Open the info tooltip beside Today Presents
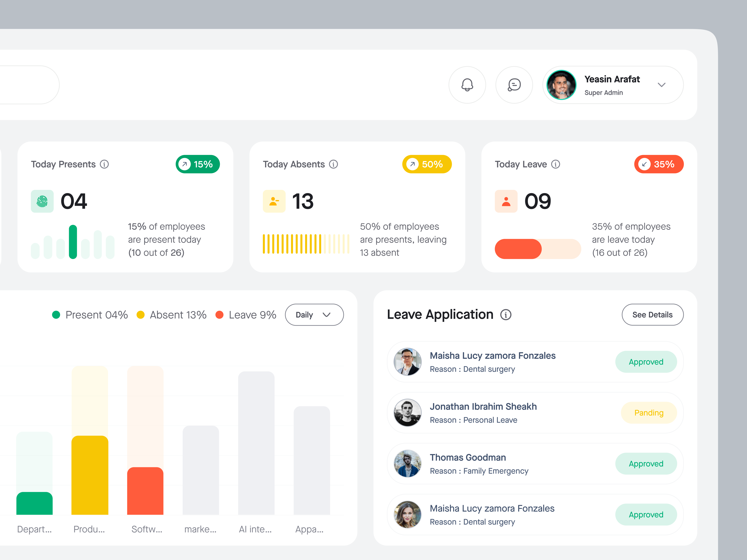 point(105,164)
